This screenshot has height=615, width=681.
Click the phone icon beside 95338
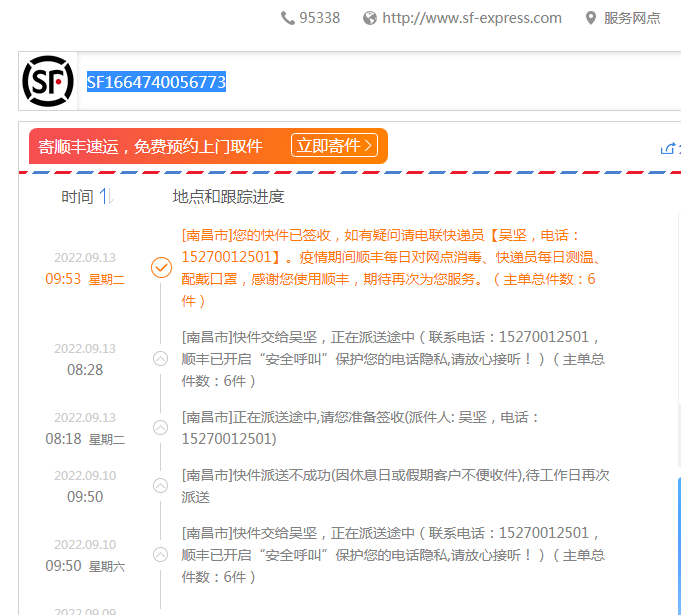point(288,18)
